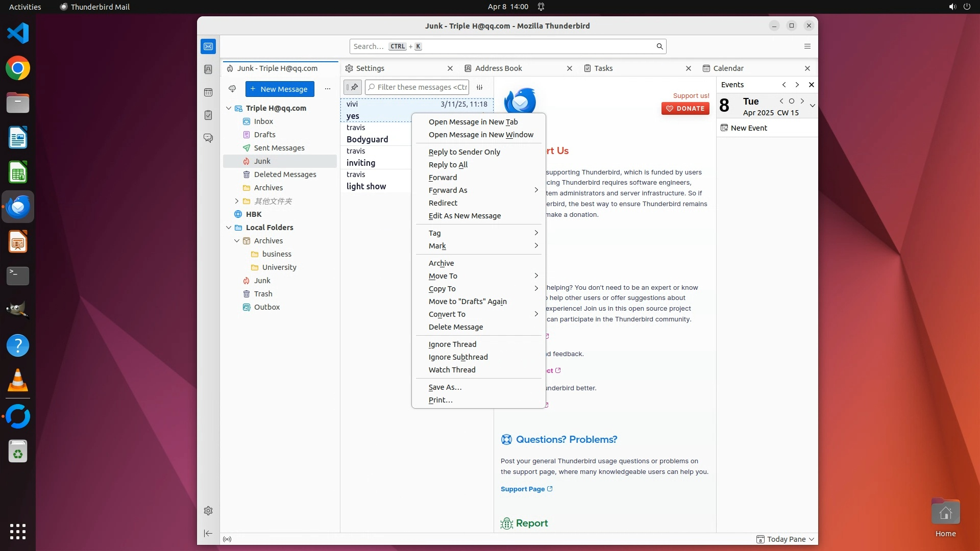Toggle the Quick Filter pin button
The width and height of the screenshot is (980, 551).
353,87
